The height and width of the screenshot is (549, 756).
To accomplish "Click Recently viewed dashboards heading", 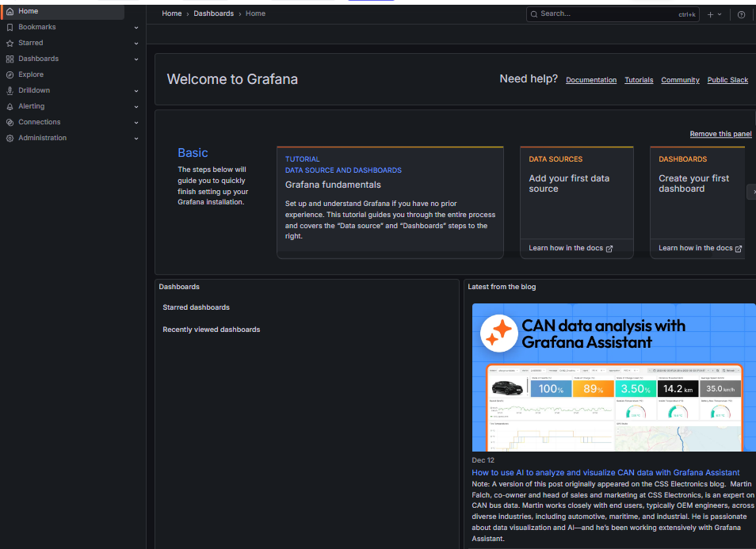I will coord(211,330).
